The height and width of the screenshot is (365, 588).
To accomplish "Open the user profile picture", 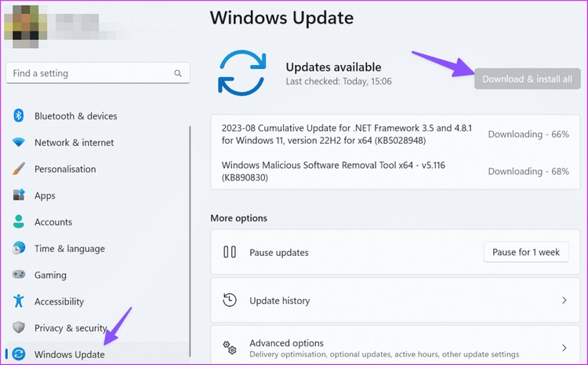I will pos(26,26).
